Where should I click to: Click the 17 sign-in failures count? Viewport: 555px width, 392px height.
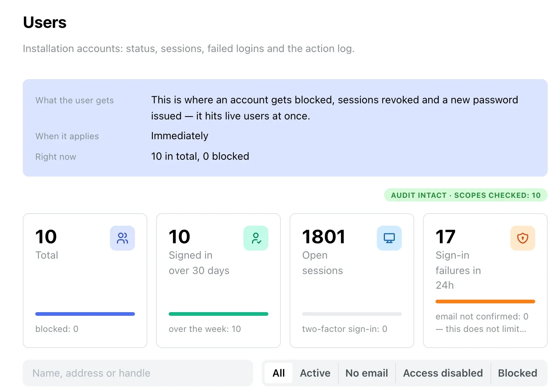pos(445,237)
